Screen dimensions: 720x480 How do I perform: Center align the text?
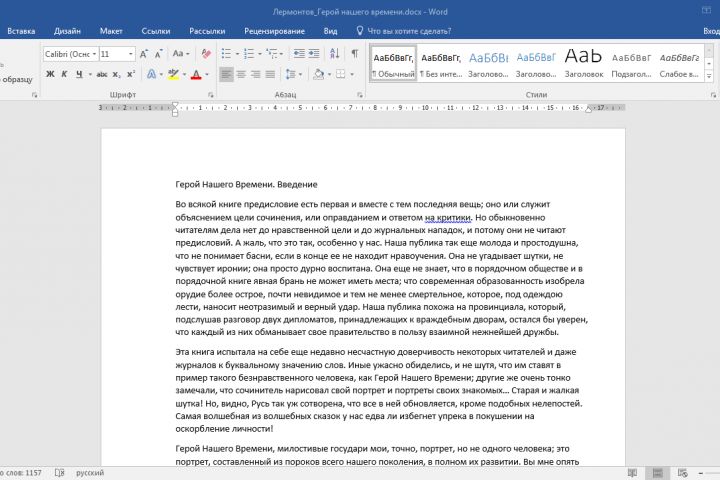241,74
